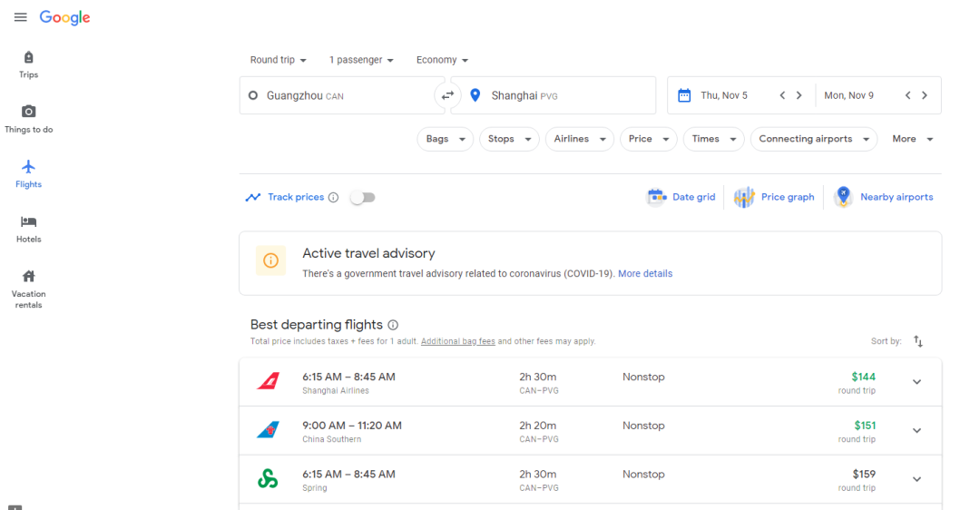Go to previous return date

908,95
